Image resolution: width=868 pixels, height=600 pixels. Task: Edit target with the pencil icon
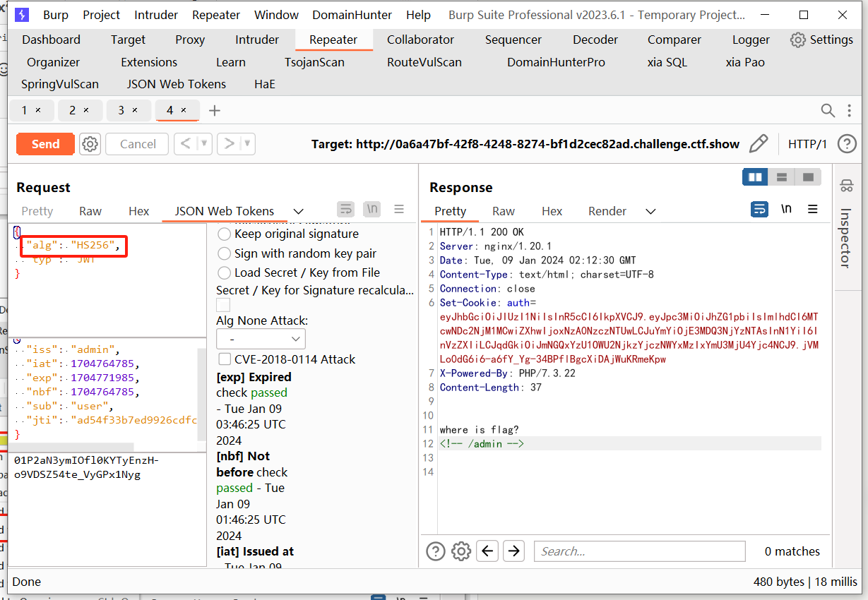759,144
